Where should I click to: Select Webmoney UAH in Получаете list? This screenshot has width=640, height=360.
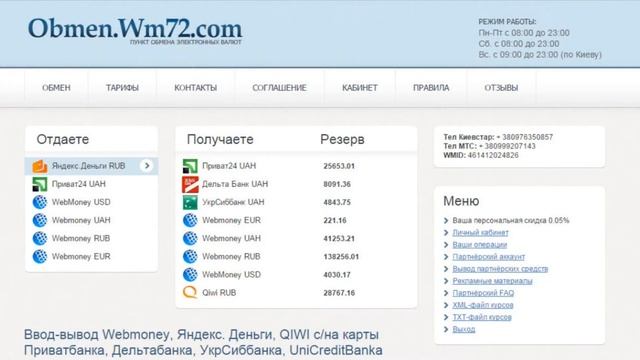point(296,238)
